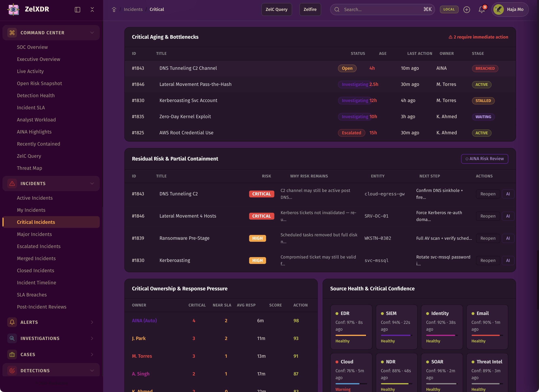
Task: Click the EDR confidence progress bar
Action: pyautogui.click(x=351, y=335)
